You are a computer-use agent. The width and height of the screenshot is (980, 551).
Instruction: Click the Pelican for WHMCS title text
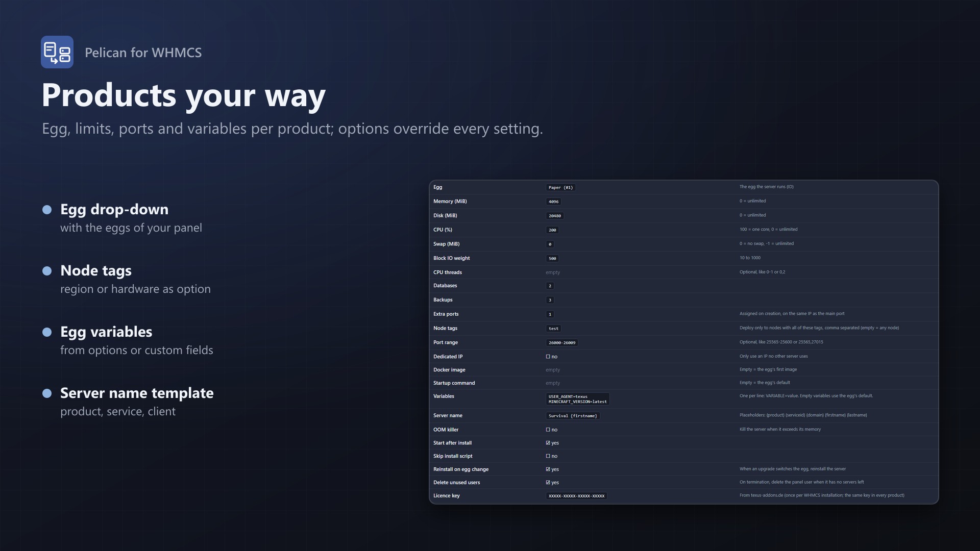(143, 53)
